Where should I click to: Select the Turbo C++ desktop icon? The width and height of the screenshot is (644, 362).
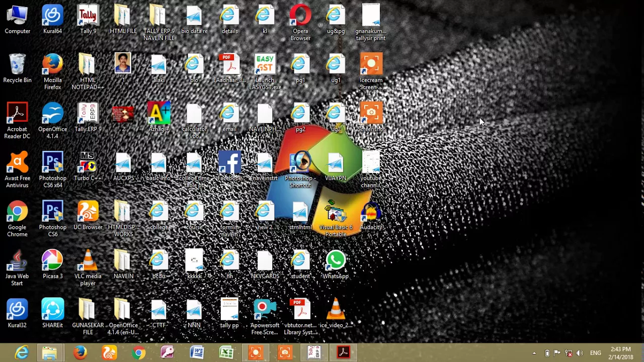[x=88, y=167]
